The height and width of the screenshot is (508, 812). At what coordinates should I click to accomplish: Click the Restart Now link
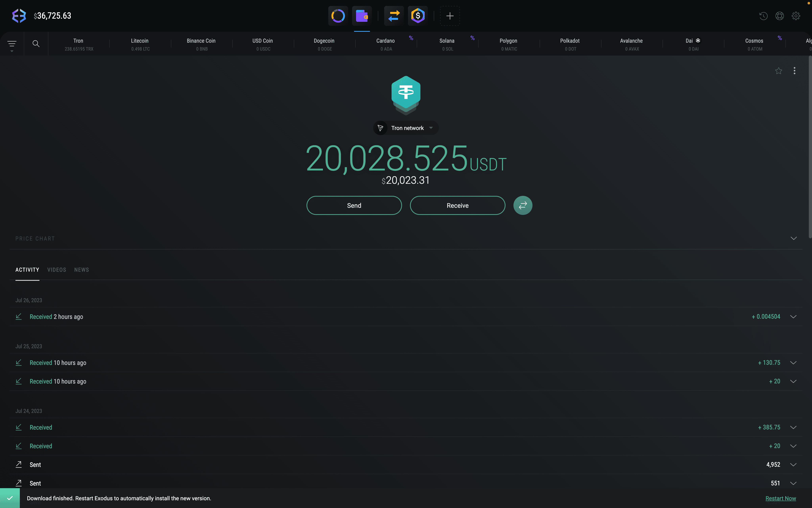[x=780, y=498]
